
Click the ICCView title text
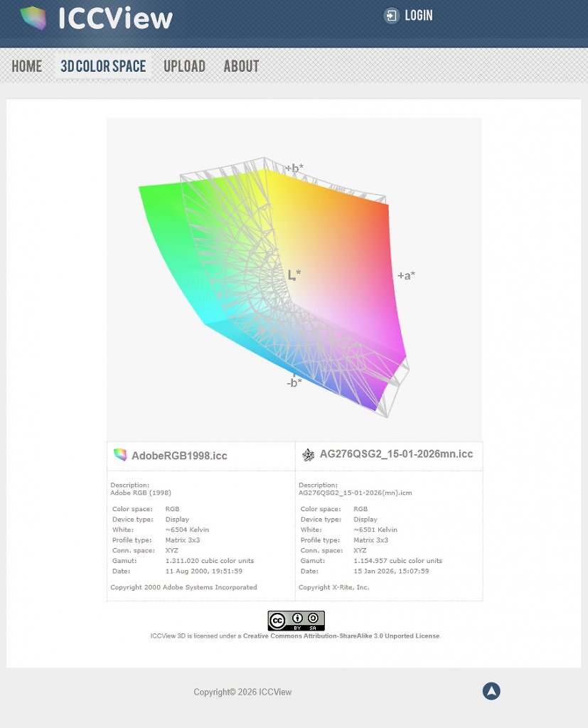click(x=115, y=18)
